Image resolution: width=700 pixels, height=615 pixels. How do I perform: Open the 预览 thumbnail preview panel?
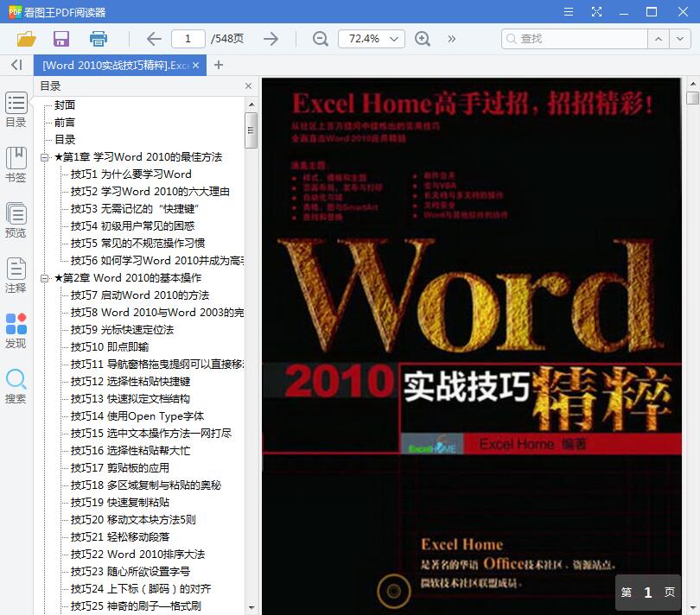[x=16, y=220]
